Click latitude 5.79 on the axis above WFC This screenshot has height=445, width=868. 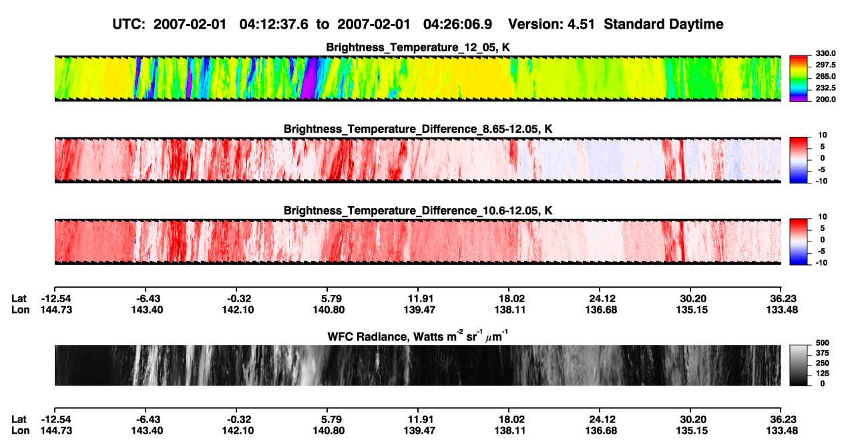(327, 298)
